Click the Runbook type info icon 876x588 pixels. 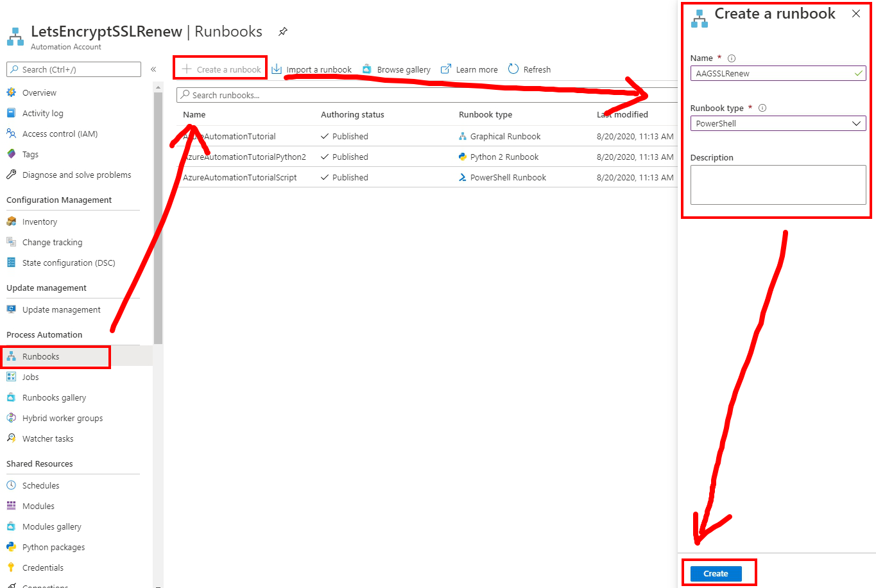click(762, 108)
